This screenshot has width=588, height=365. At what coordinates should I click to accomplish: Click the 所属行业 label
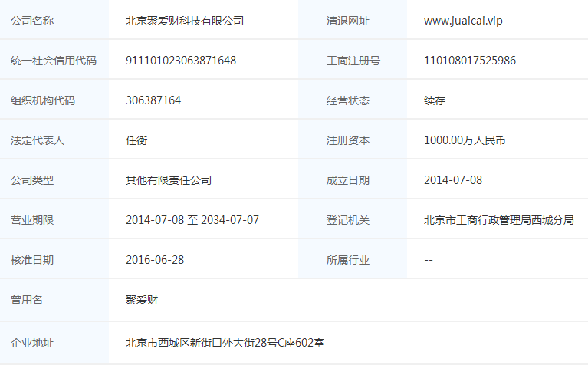347,260
